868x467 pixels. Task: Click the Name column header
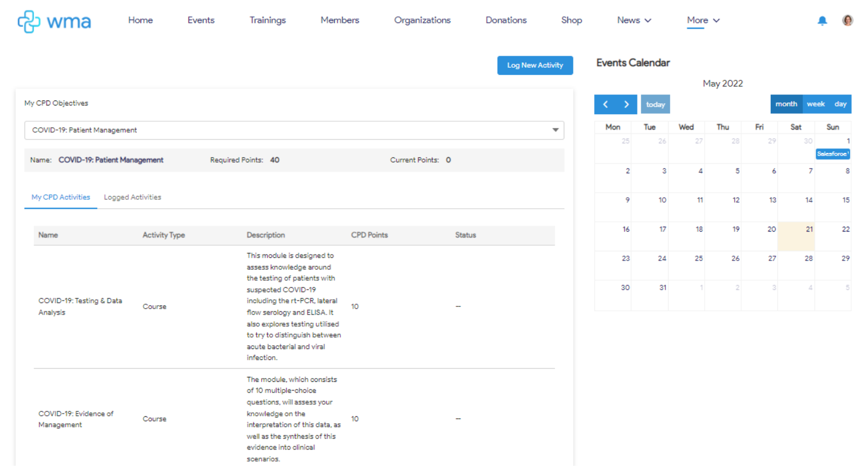pyautogui.click(x=48, y=235)
